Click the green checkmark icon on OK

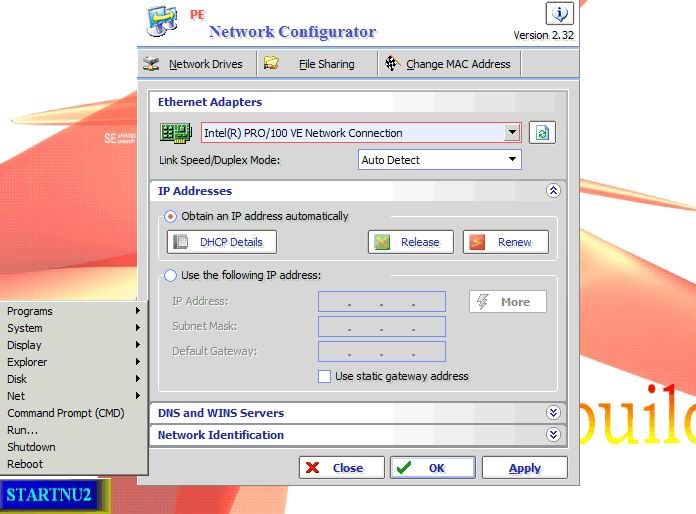pos(403,468)
